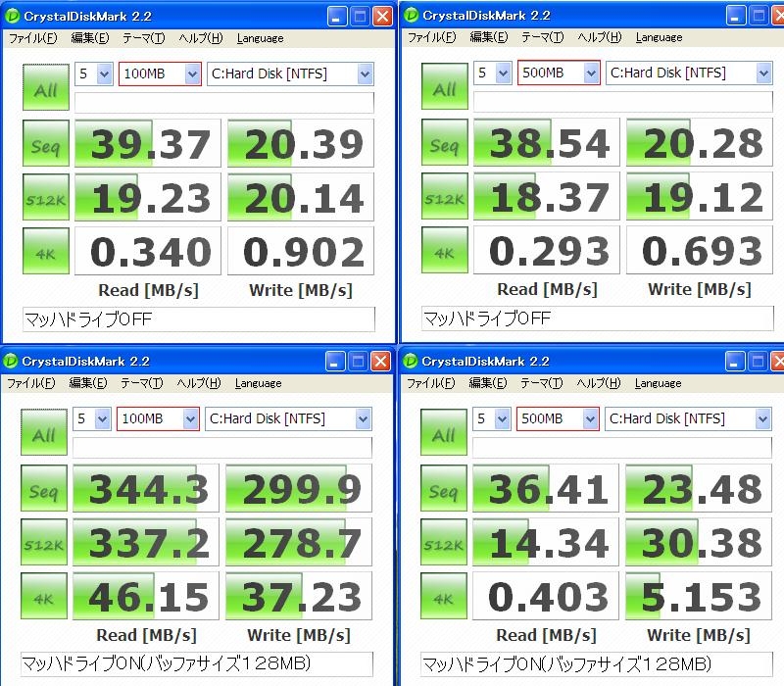Open C:Hard Disk drive dropdown in 36.41 window
784x686 pixels.
pos(688,419)
